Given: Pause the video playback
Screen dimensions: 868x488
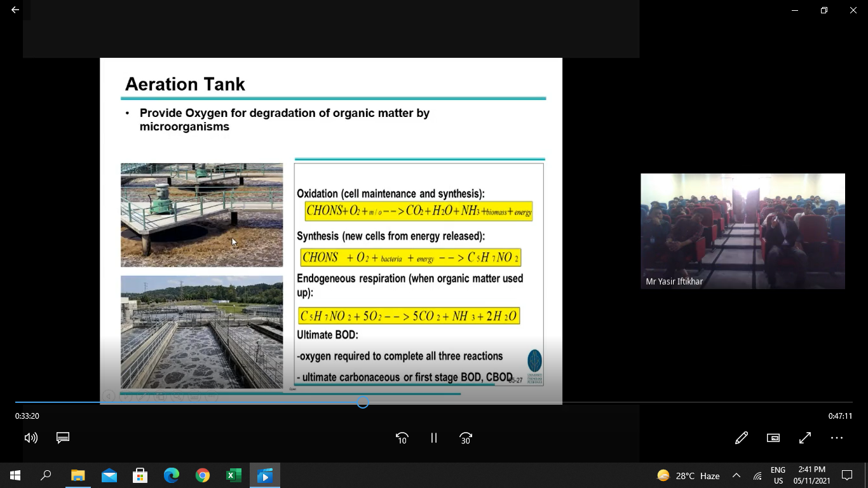Looking at the screenshot, I should point(434,438).
